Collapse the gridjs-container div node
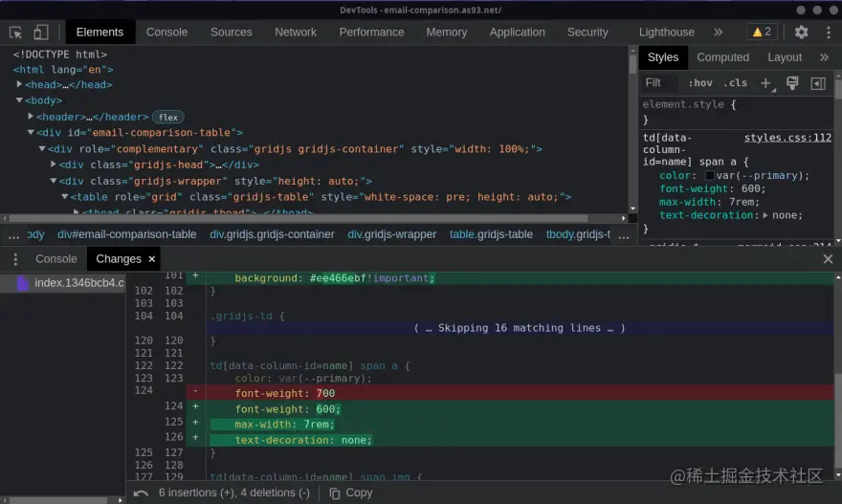Screen dimensions: 842x504 [x=42, y=148]
